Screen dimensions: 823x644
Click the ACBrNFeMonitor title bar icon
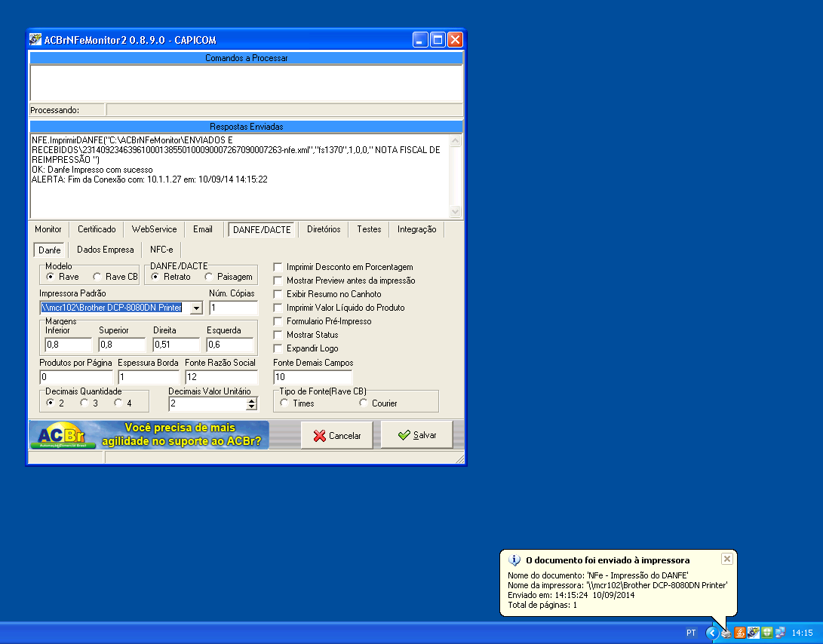35,40
